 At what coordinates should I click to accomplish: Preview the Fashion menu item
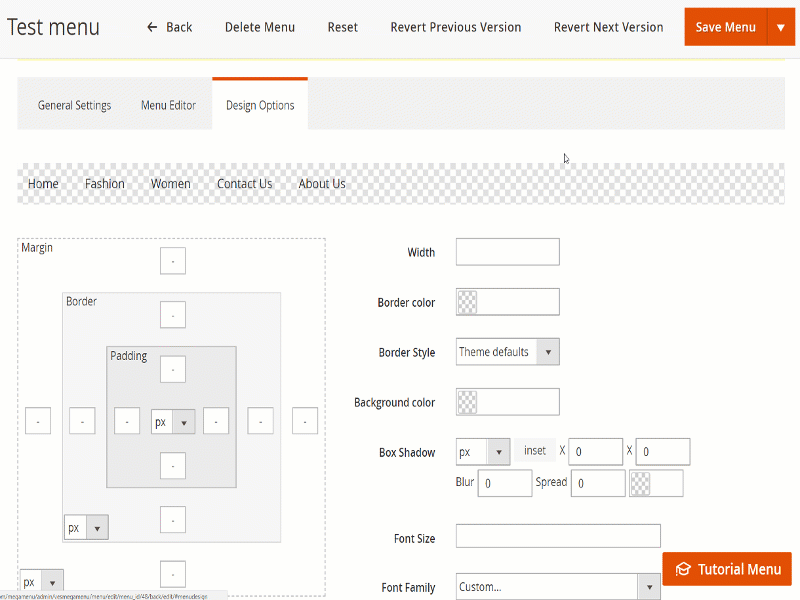[x=105, y=184]
